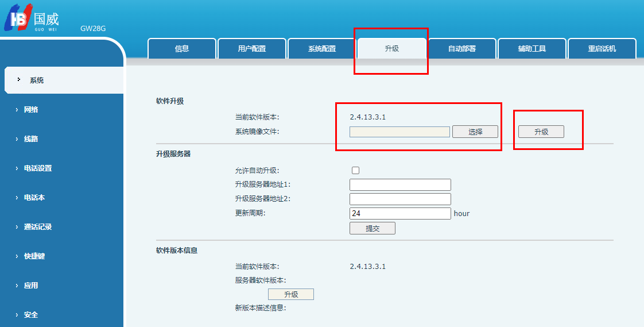Viewport: 644px width, 327px height.
Task: Open the 辅助工具 tab
Action: pyautogui.click(x=532, y=48)
